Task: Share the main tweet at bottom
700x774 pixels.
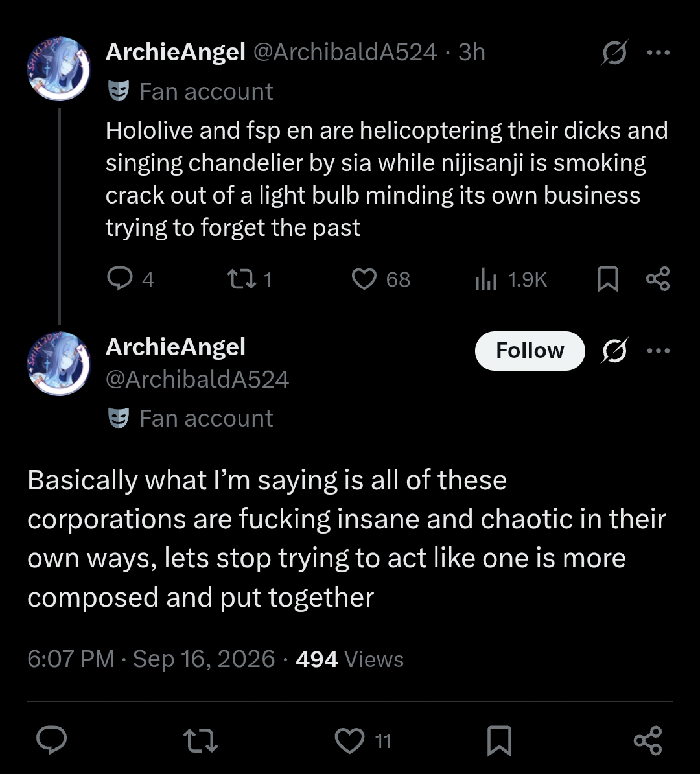Action: [x=647, y=740]
